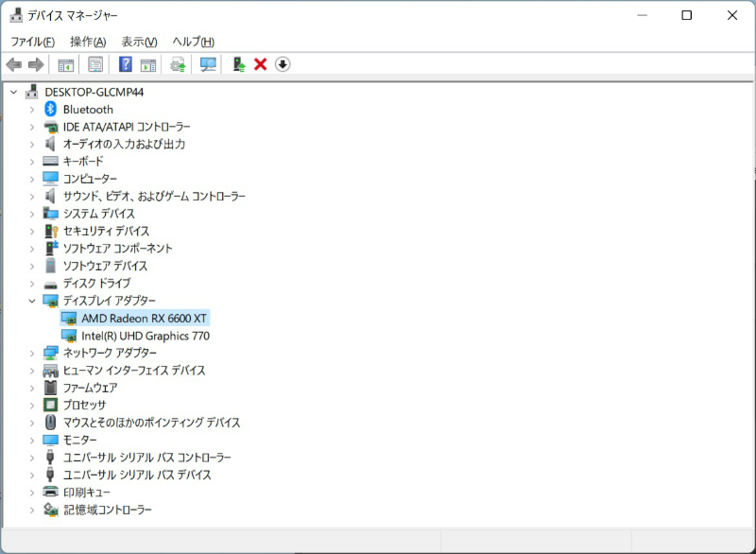Scan for hardware changes monitor icon

coord(208,64)
